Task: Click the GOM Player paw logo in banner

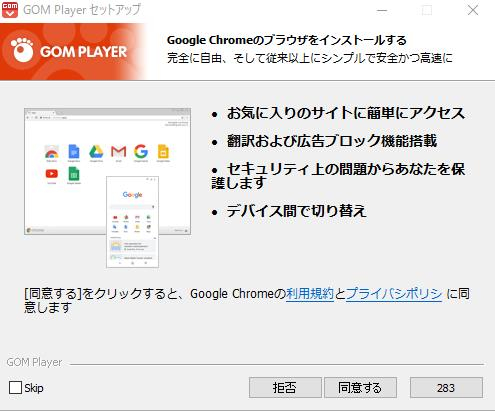Action: 22,50
